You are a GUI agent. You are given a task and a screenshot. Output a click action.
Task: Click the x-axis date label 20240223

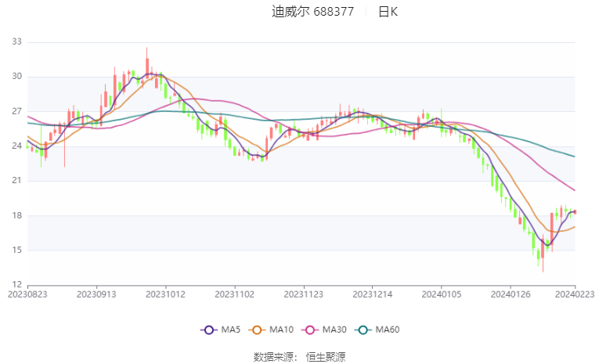point(575,294)
